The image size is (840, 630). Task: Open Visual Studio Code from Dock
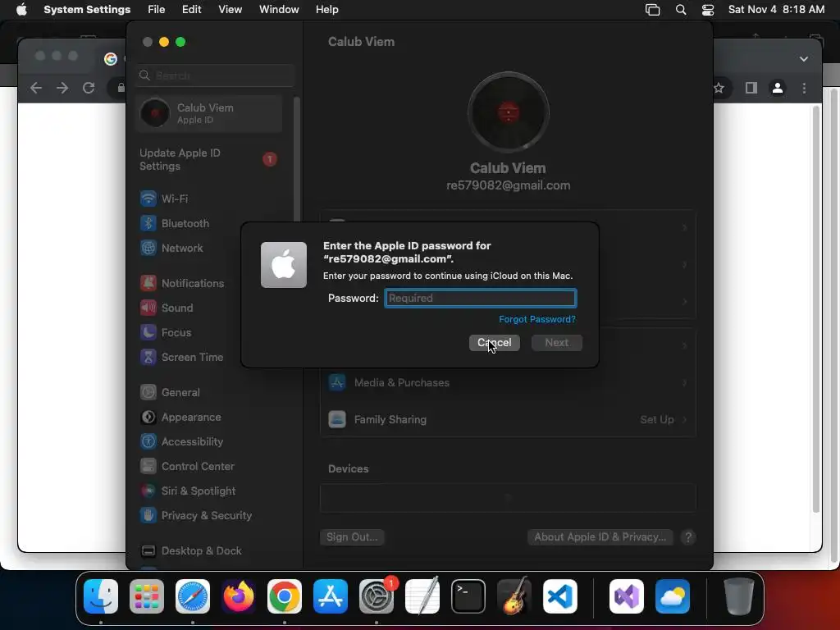point(560,596)
